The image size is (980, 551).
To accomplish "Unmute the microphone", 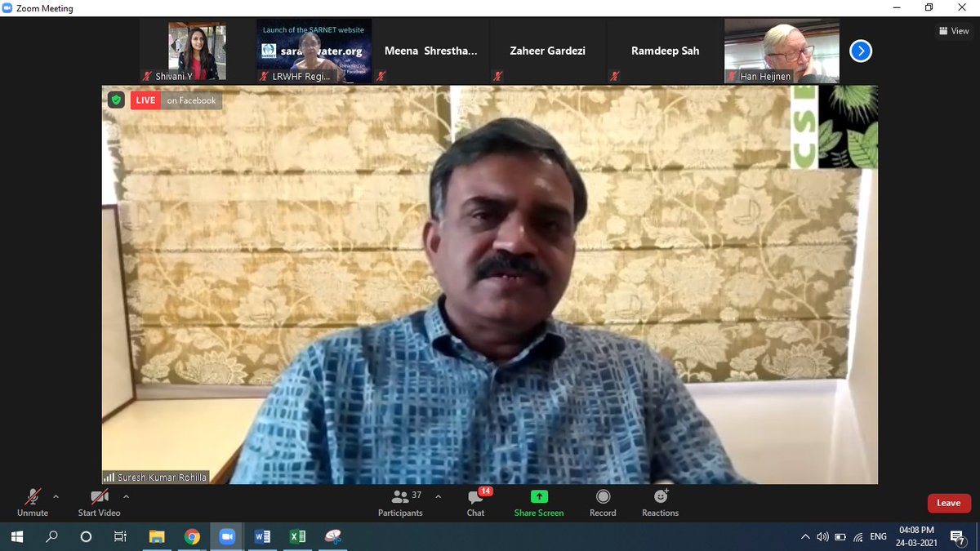I will 33,501.
